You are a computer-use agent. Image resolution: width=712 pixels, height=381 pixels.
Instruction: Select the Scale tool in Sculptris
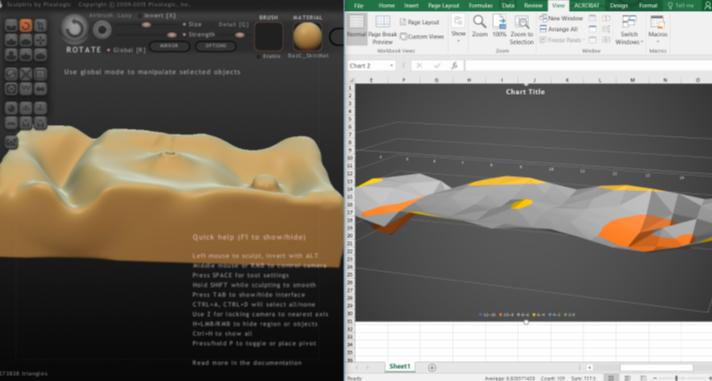40,25
